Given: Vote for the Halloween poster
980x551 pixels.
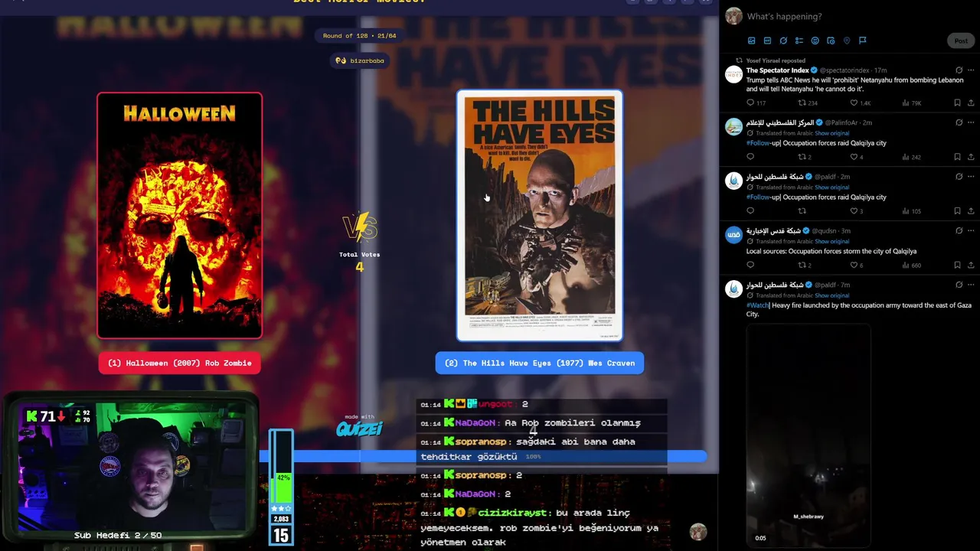Looking at the screenshot, I should (x=180, y=216).
